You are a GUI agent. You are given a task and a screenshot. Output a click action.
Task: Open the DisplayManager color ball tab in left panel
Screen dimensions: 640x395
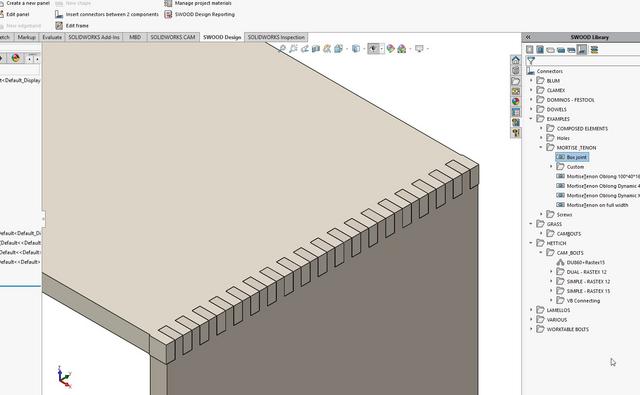pos(16,58)
